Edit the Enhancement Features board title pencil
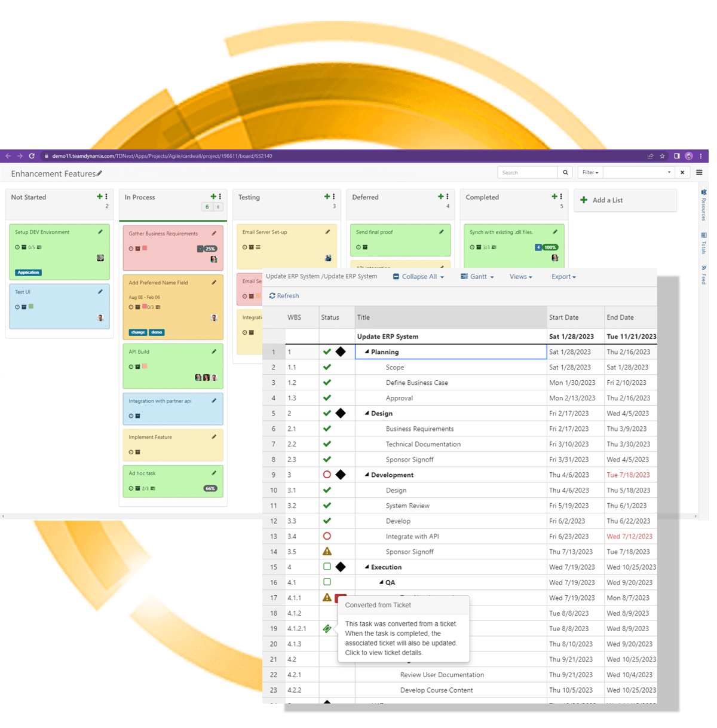Viewport: 717px width, 728px height. point(100,173)
